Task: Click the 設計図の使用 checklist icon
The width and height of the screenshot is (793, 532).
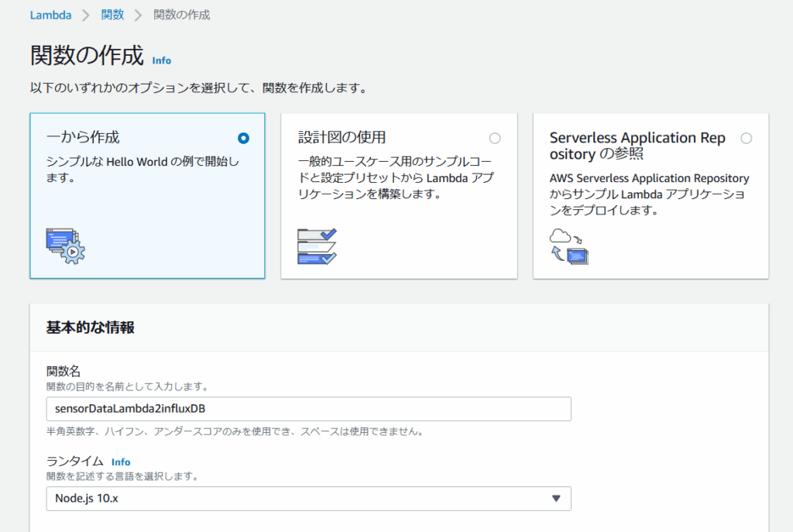Action: (317, 246)
